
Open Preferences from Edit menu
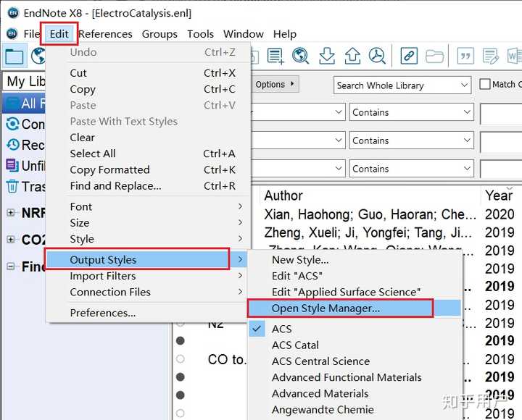pyautogui.click(x=148, y=313)
